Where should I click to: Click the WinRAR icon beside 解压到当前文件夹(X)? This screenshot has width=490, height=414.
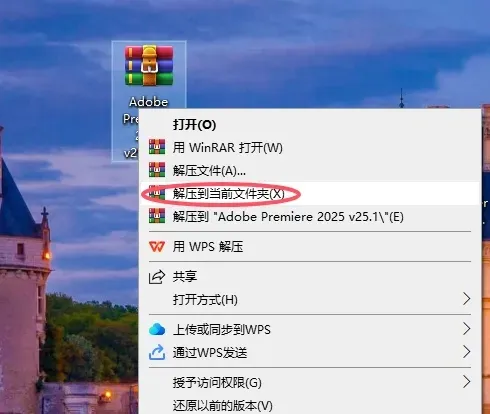pyautogui.click(x=157, y=193)
